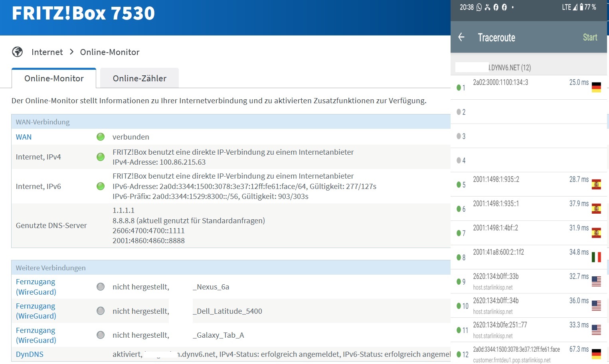Screen dimensions: 609x364
Task: Click US flag on hop 9
Action: tap(596, 281)
